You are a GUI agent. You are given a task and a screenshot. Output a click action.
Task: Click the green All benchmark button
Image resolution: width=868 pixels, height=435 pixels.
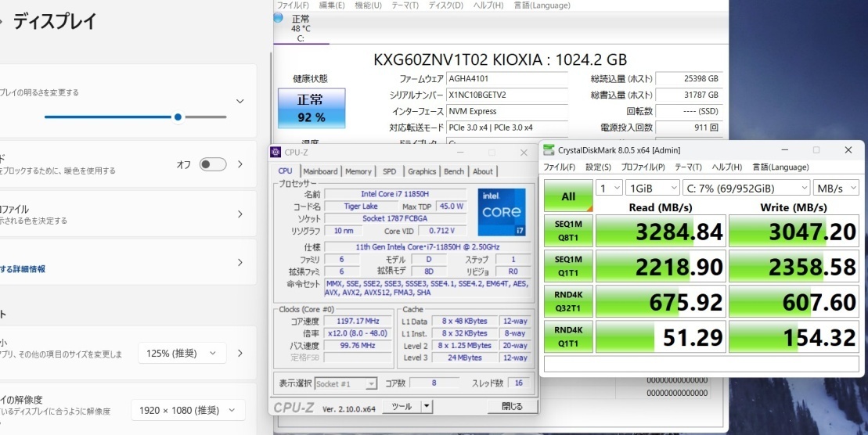point(568,196)
